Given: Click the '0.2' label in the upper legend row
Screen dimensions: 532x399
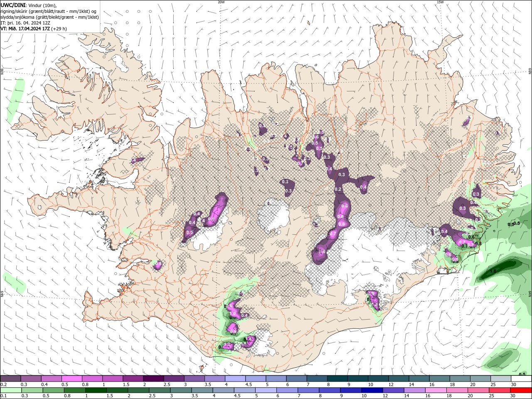Looking at the screenshot, I should coord(3,385).
